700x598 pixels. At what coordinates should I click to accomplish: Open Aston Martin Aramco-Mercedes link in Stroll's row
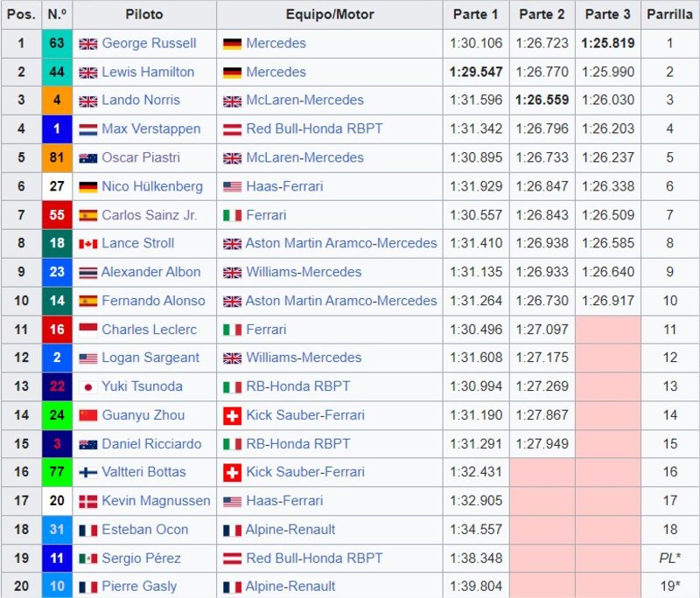pos(341,243)
